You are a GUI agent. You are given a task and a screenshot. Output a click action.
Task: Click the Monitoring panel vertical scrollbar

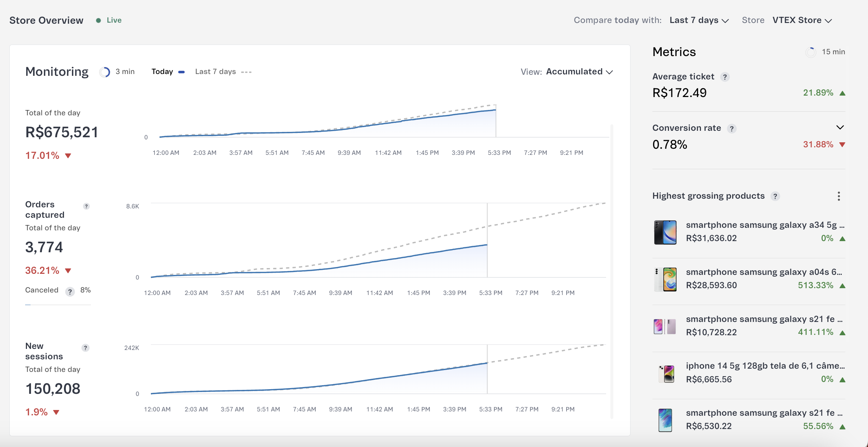tap(611, 271)
